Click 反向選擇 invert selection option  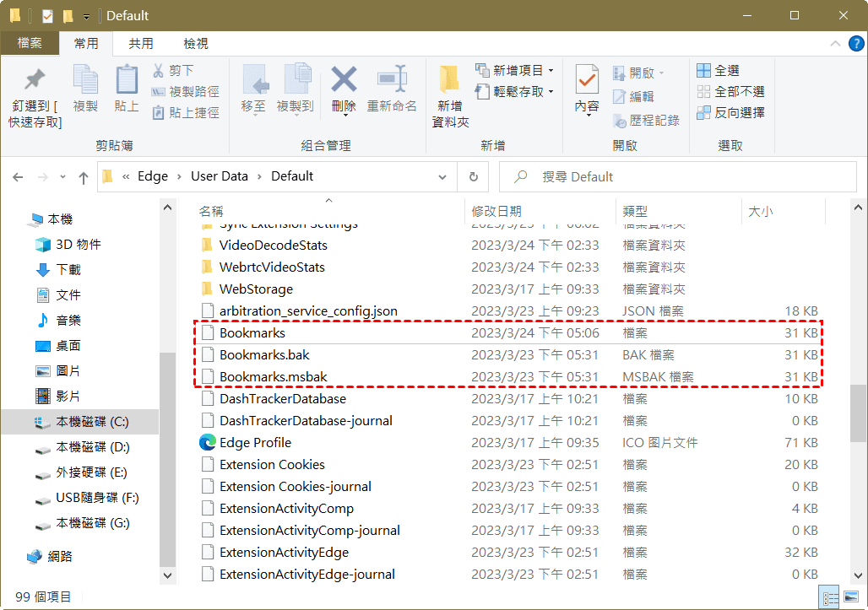point(730,112)
